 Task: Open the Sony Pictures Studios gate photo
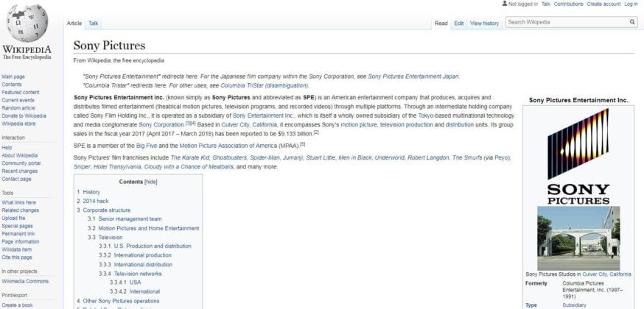[578, 238]
